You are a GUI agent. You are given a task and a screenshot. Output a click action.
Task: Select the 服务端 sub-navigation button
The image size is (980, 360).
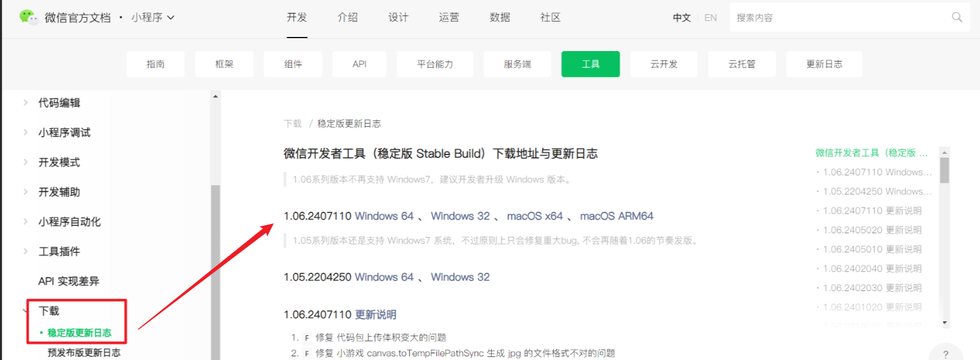pos(517,64)
